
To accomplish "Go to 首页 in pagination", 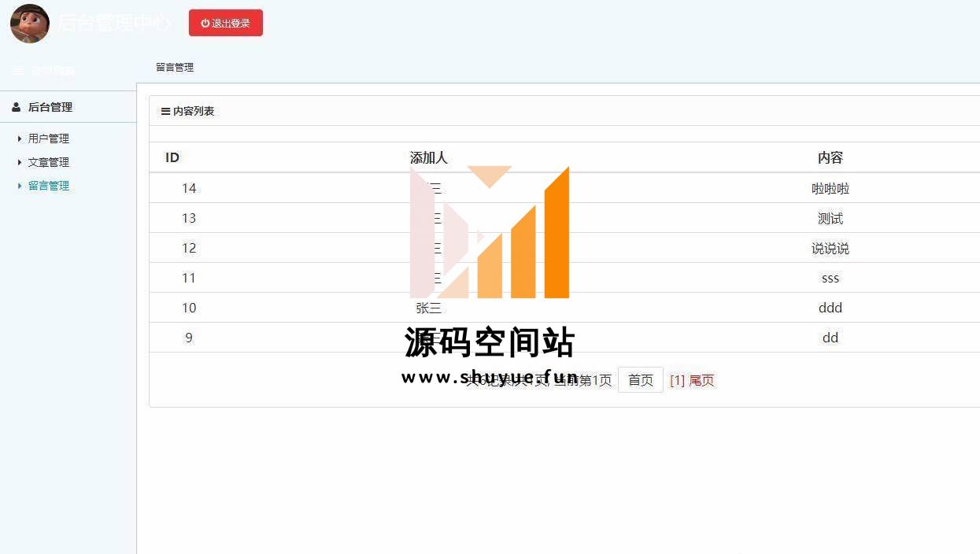I will [640, 380].
